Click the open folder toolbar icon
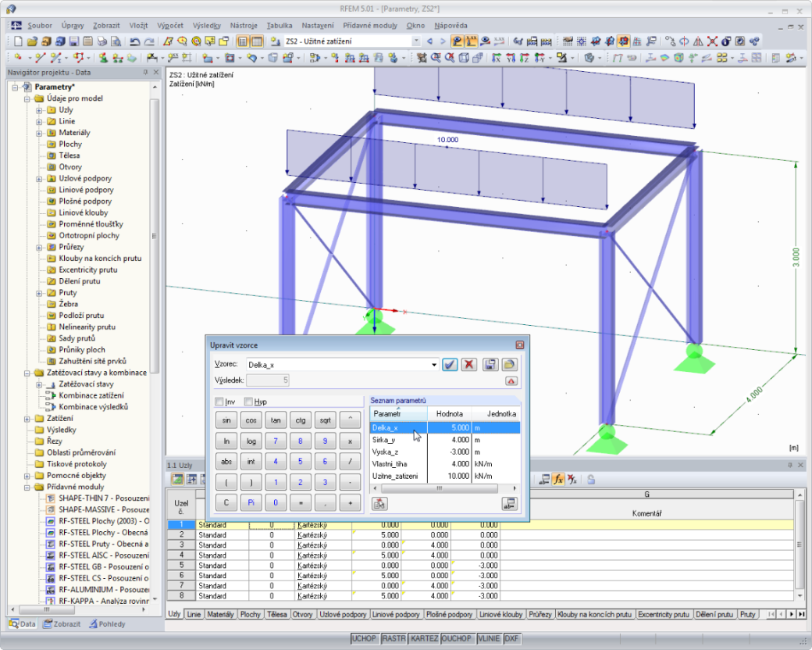812x650 pixels. (32, 41)
